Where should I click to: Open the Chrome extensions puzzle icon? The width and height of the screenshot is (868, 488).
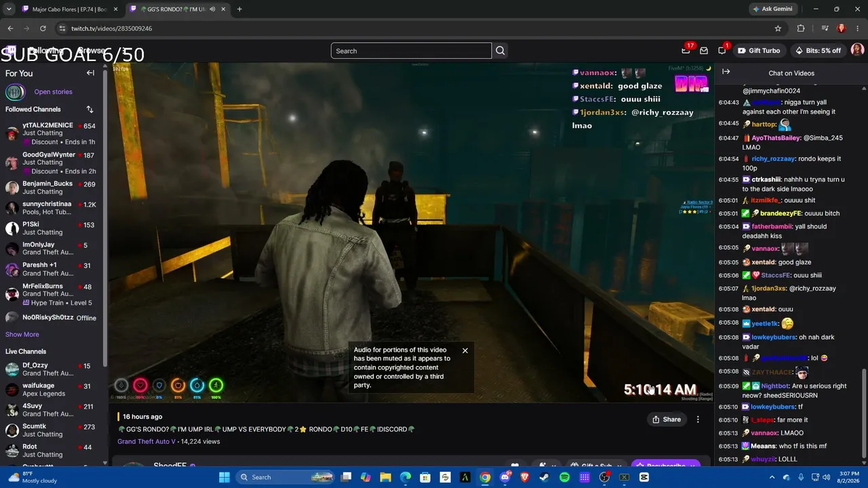[801, 28]
